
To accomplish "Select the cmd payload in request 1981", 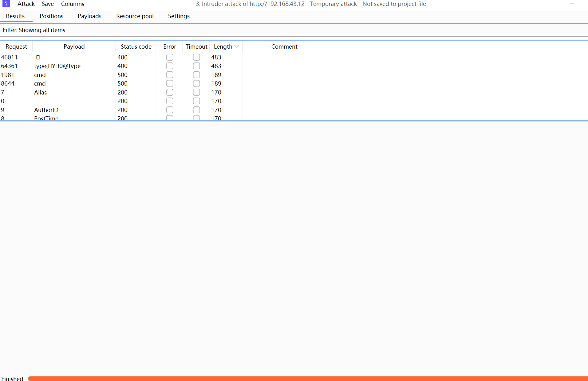I will (x=40, y=75).
